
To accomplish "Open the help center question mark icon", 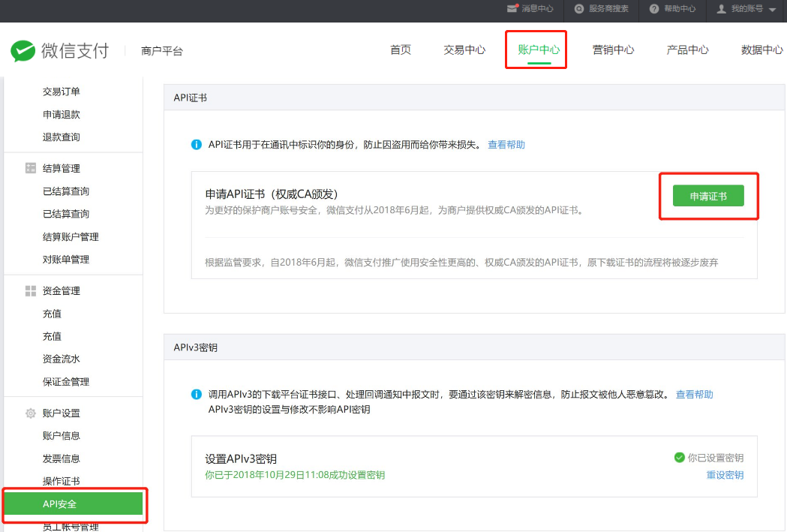I will pyautogui.click(x=654, y=9).
